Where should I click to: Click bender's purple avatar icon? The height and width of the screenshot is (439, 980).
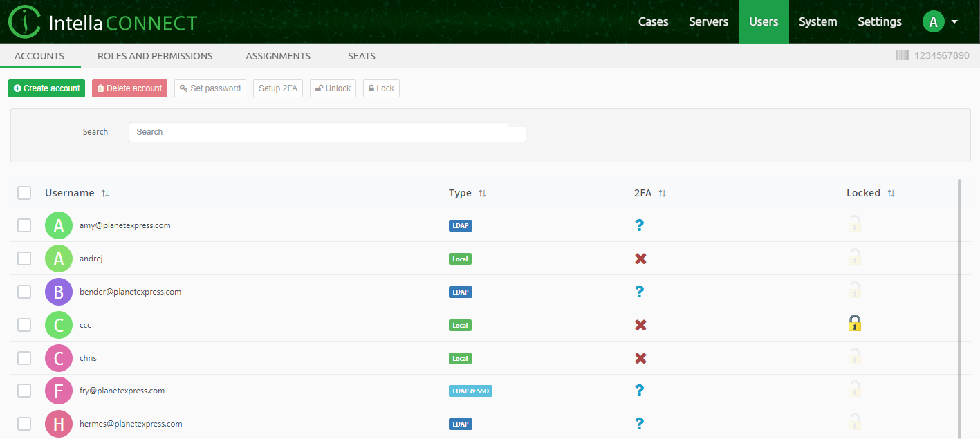coord(59,292)
